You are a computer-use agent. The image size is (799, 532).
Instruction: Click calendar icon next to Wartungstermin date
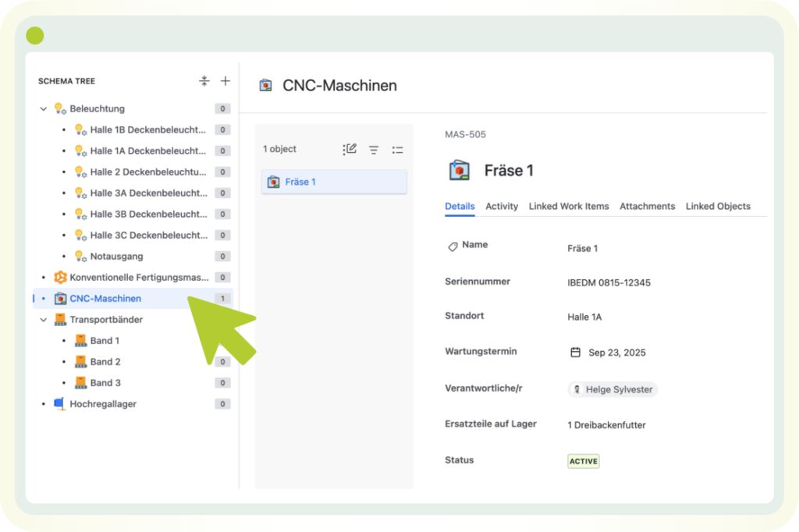coord(575,352)
